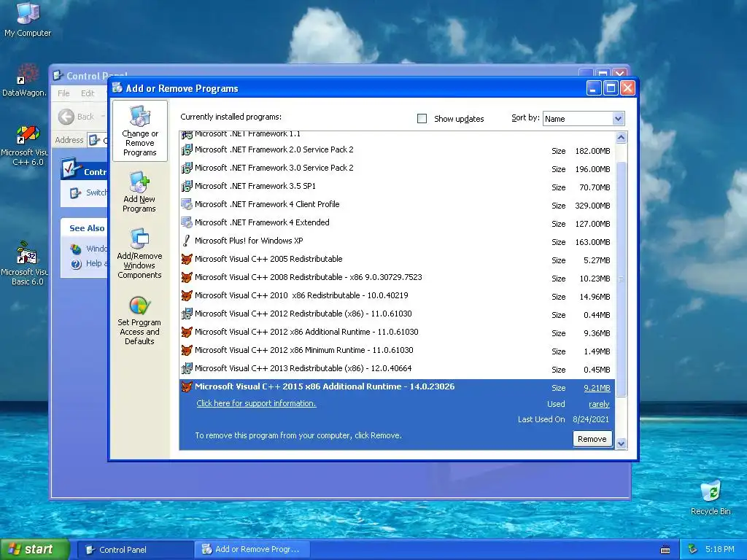Select Microsoft .NET Framework 3.0 Service Pack 2
747x560 pixels.
(398, 168)
